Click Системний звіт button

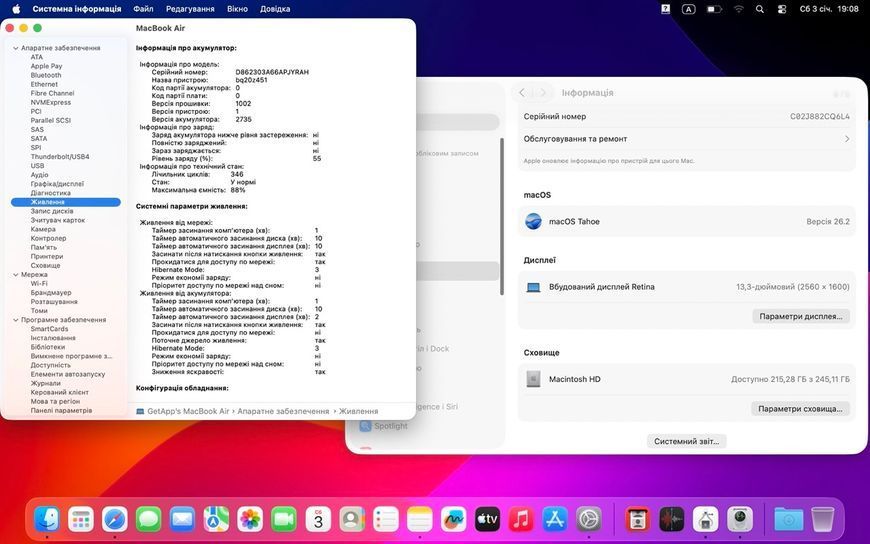pyautogui.click(x=686, y=441)
